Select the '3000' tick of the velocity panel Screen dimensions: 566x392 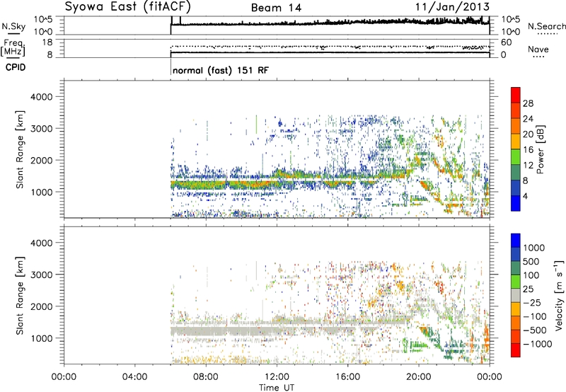(42, 275)
